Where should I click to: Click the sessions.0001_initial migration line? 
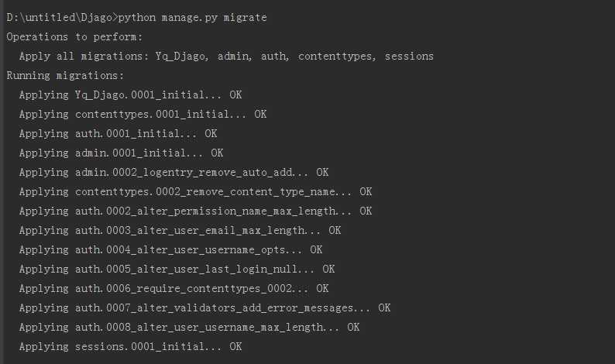pos(131,346)
